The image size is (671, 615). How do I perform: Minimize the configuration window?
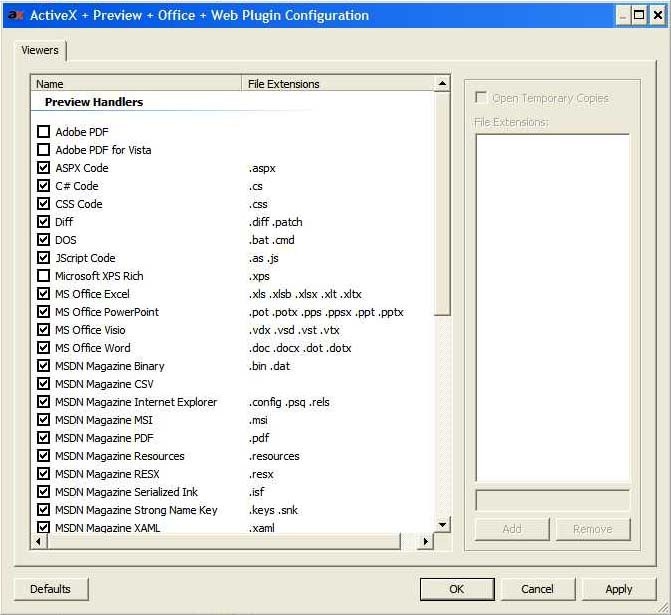coord(623,15)
